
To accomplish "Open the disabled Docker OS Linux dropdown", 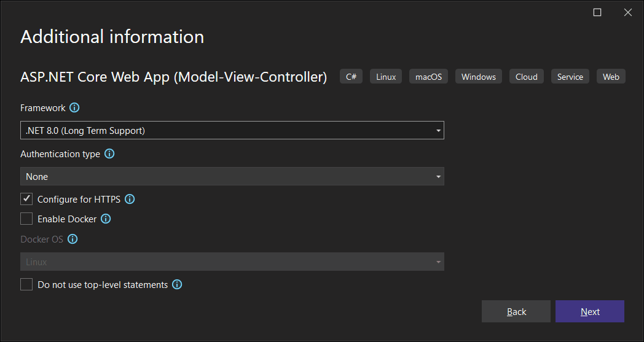I will (232, 262).
